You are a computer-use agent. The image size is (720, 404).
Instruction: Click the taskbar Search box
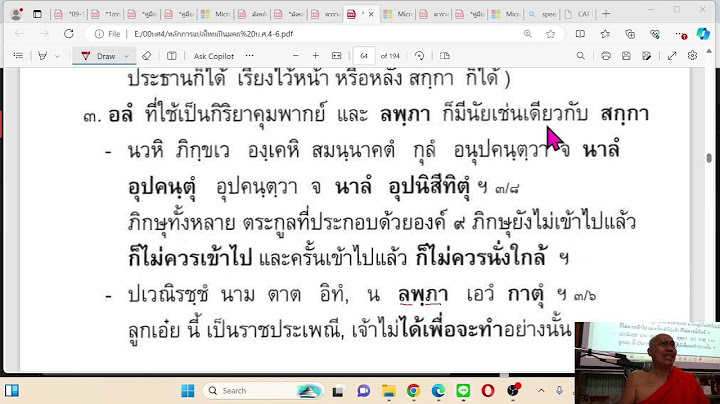tap(264, 391)
